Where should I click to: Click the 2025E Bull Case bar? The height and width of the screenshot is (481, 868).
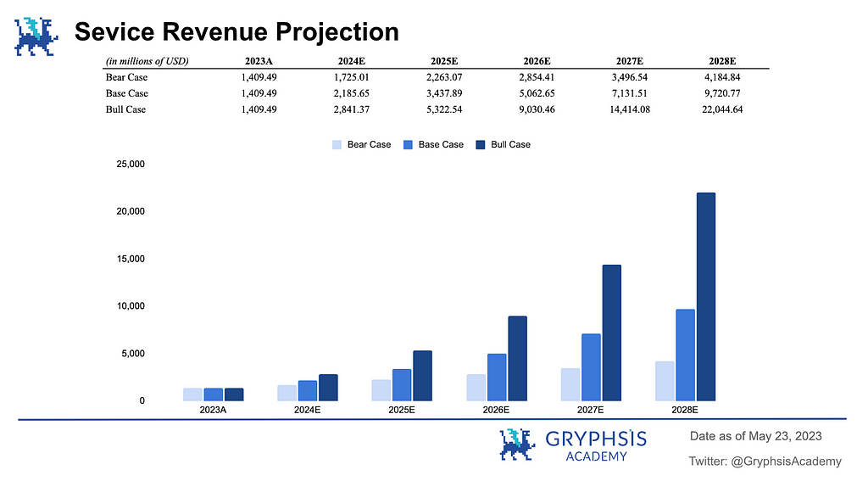tap(422, 376)
